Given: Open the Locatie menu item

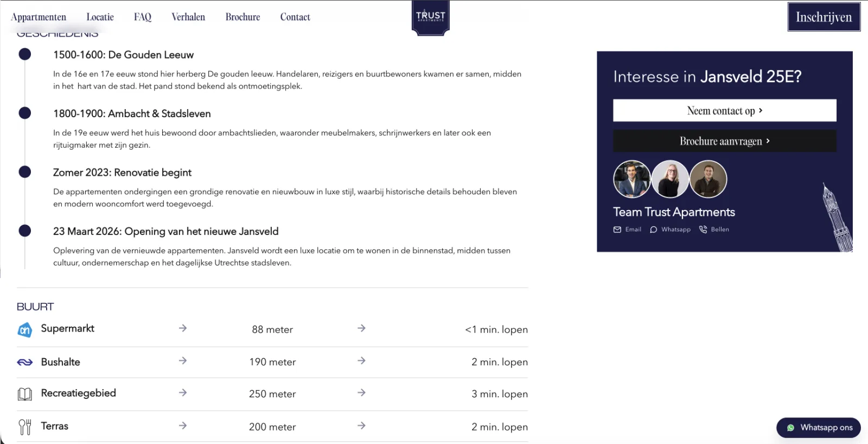Looking at the screenshot, I should tap(100, 17).
